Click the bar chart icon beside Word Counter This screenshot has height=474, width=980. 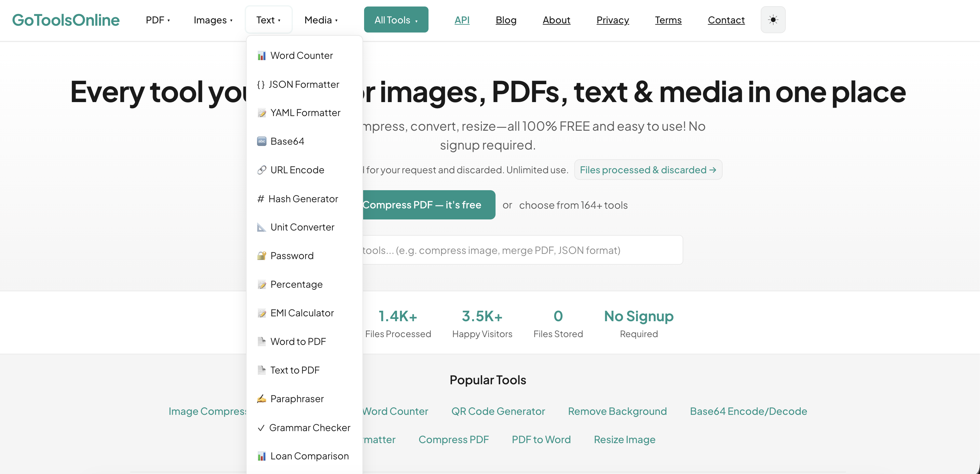(x=261, y=56)
